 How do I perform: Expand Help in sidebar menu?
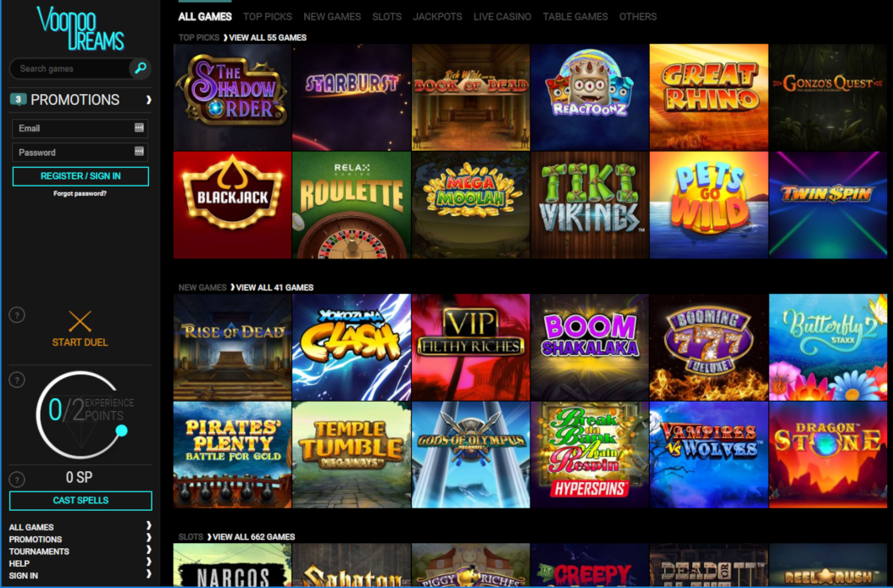pyautogui.click(x=148, y=562)
